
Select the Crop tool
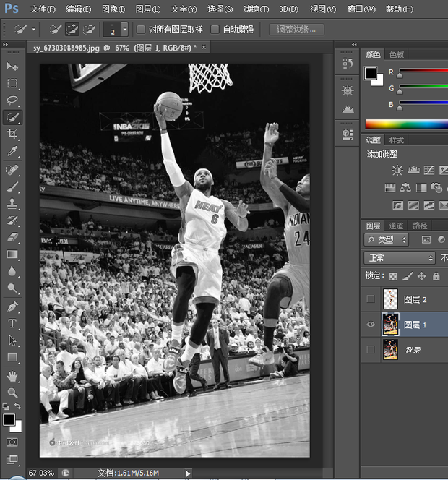click(12, 134)
